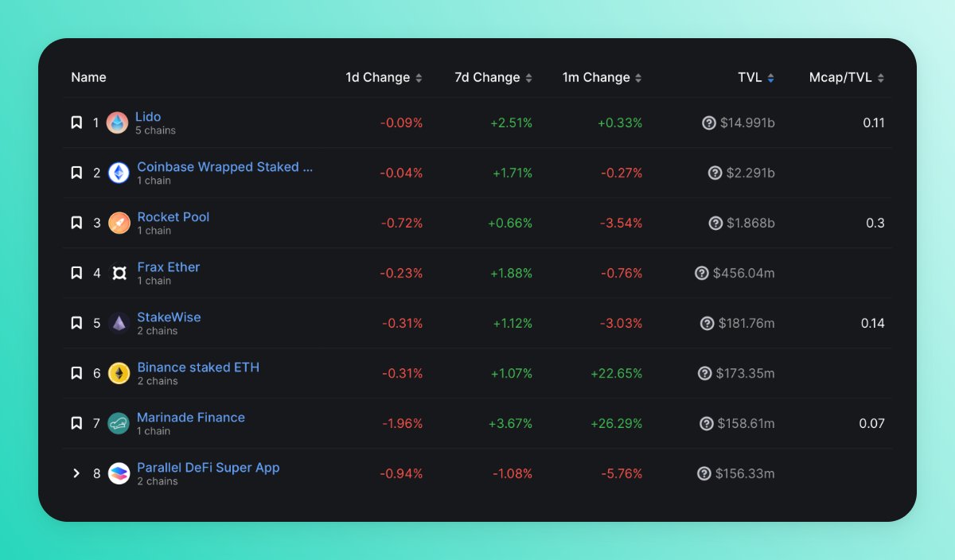
Task: Click Lido's 0.11 Mcap/TVL value
Action: point(874,122)
